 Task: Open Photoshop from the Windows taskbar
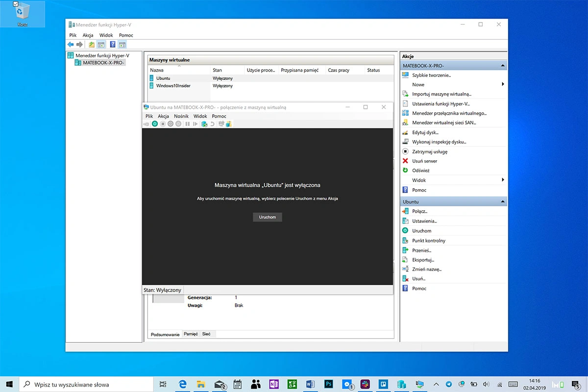pos(329,384)
